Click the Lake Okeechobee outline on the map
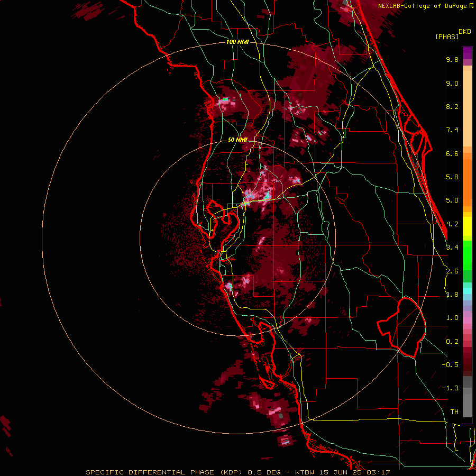The image size is (476, 476). (x=401, y=327)
